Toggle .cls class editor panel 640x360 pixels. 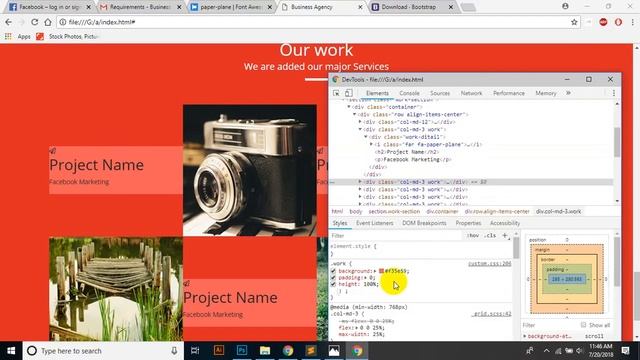490,236
